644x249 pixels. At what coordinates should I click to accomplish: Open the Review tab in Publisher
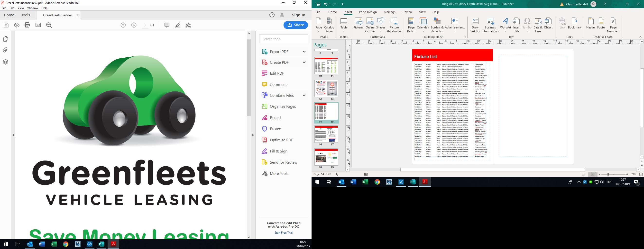tap(407, 12)
